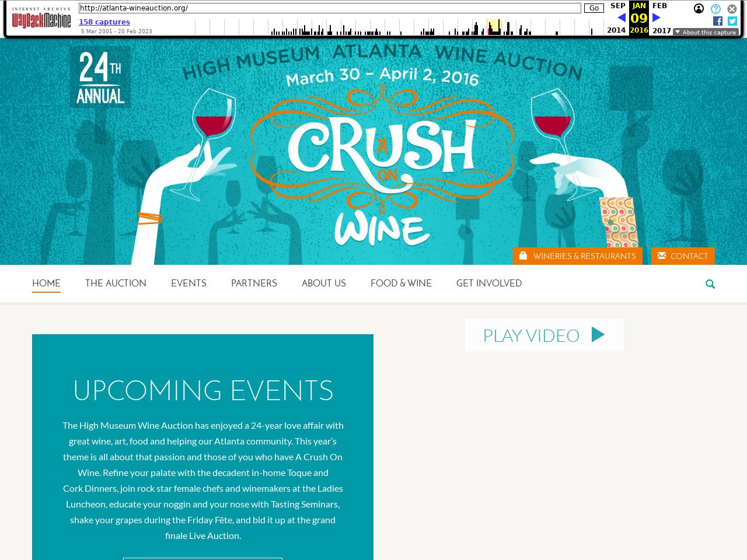The width and height of the screenshot is (747, 560).
Task: Click the Play Video button
Action: click(544, 335)
